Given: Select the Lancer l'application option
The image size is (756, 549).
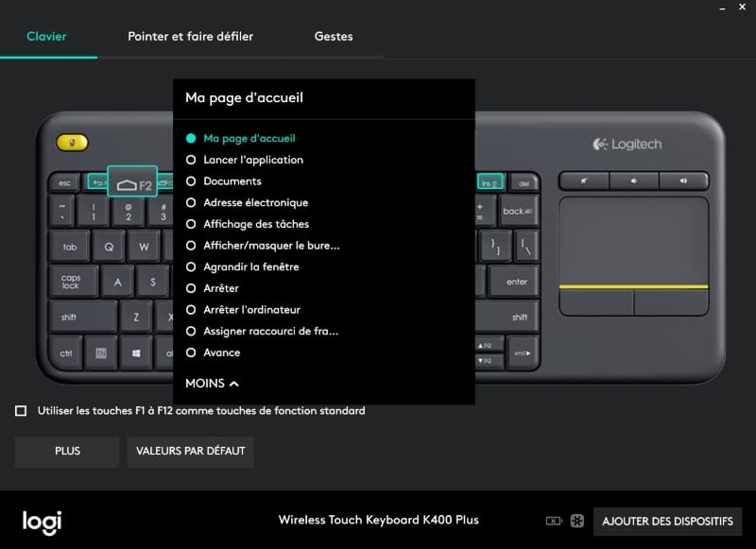Looking at the screenshot, I should [245, 160].
